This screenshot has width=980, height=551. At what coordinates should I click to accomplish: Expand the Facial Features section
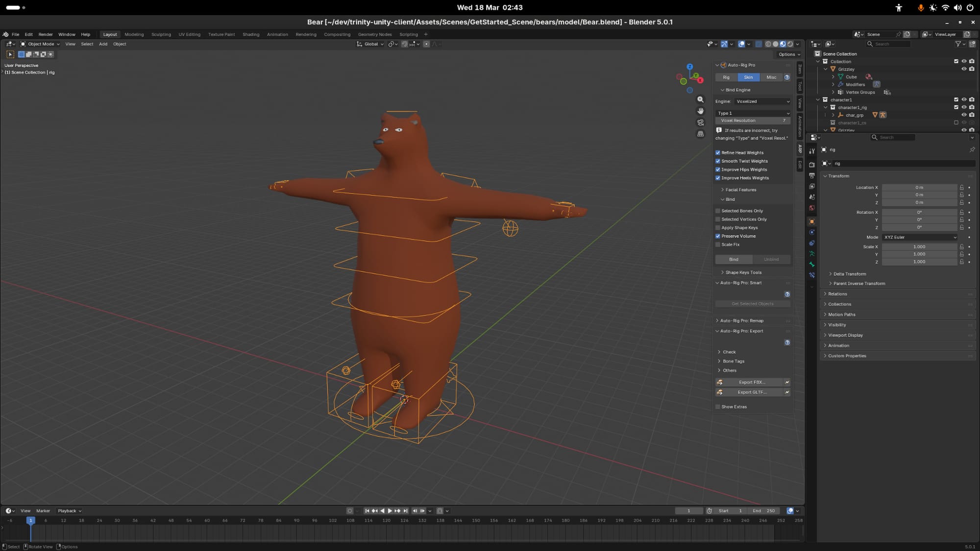click(x=740, y=190)
